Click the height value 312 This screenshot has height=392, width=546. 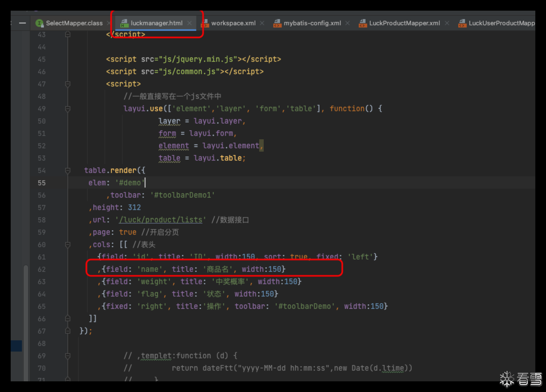point(134,208)
